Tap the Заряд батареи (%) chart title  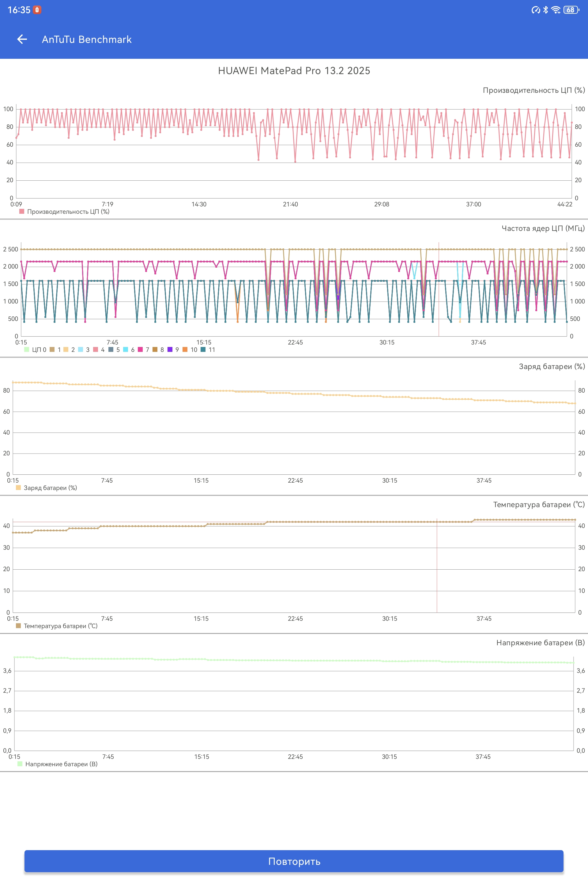tap(552, 366)
